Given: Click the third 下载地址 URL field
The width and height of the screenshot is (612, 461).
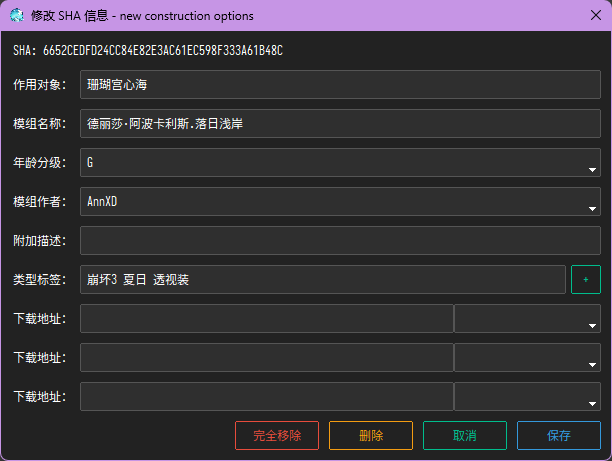Looking at the screenshot, I should click(x=267, y=397).
